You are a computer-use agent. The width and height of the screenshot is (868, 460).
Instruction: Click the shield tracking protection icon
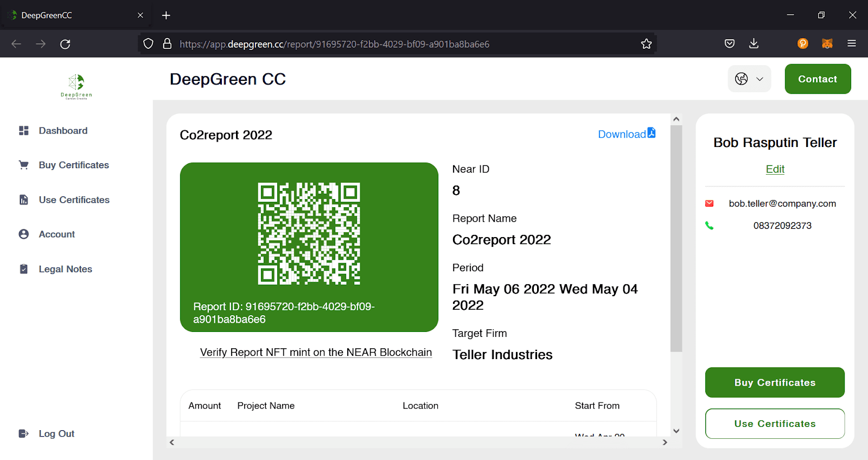149,44
